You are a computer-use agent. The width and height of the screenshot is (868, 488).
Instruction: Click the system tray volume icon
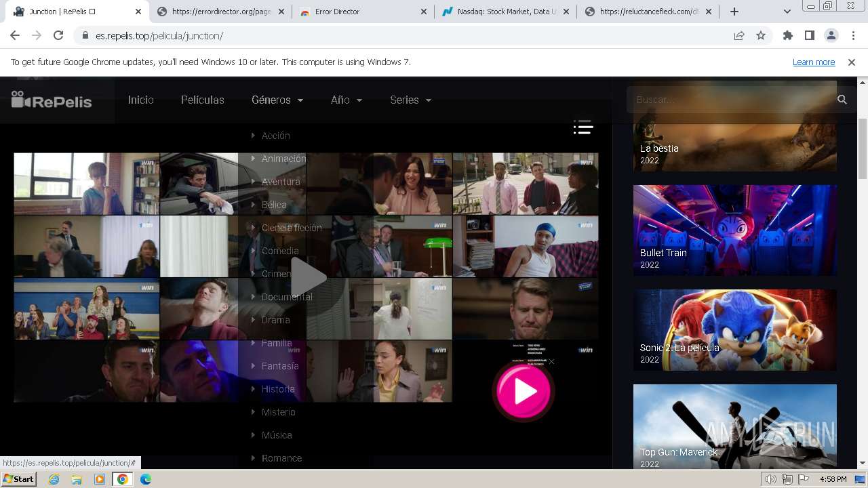(771, 479)
